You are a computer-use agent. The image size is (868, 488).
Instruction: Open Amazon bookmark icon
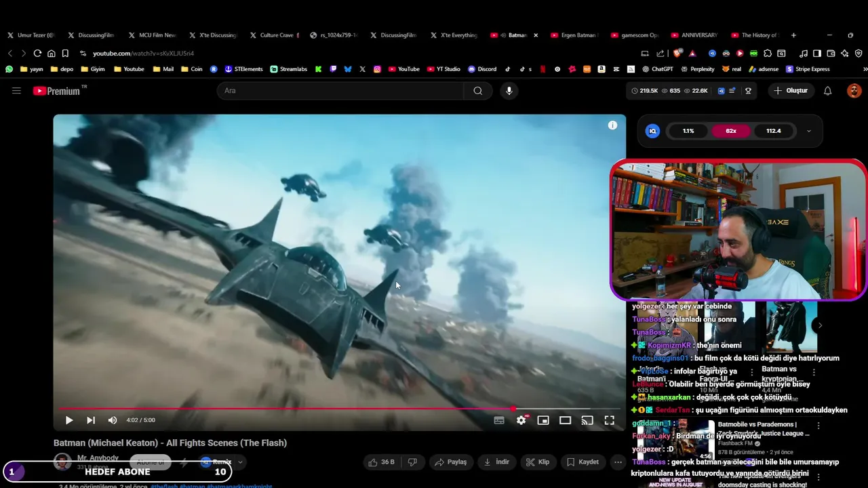pos(601,69)
